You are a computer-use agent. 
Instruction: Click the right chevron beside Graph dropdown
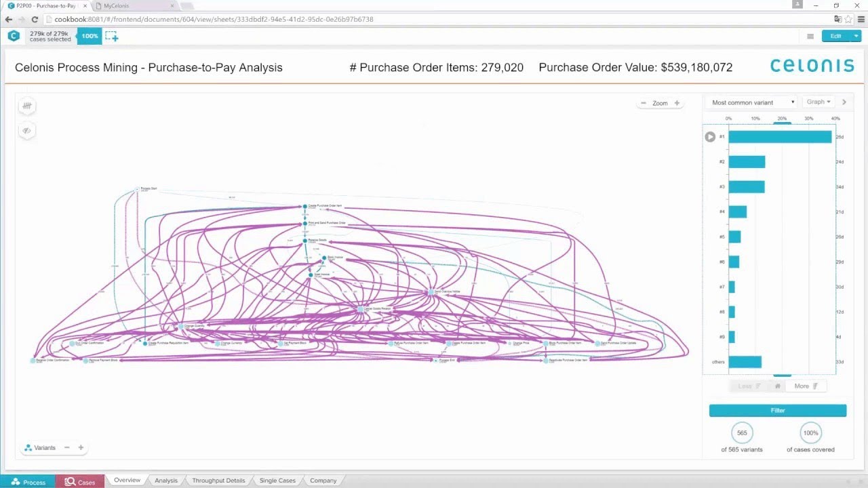[x=844, y=102]
